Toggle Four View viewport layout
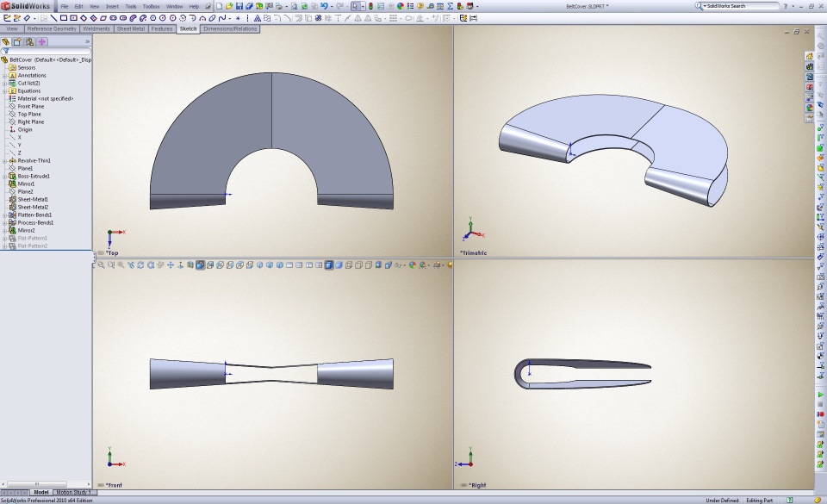This screenshot has width=827, height=504. [x=319, y=265]
